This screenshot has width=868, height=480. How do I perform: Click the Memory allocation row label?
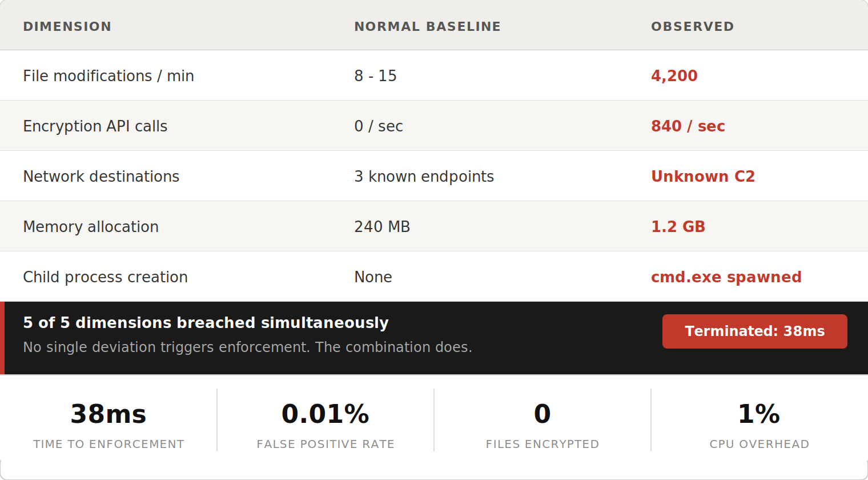coord(91,226)
